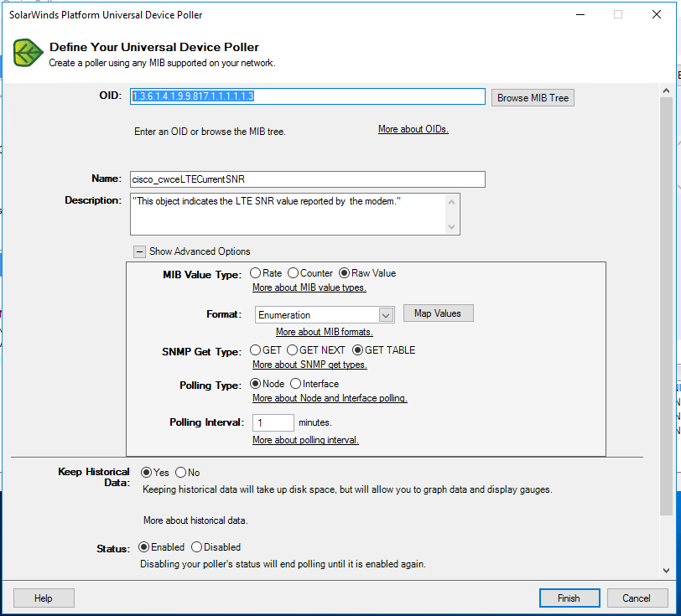The height and width of the screenshot is (616, 681).
Task: Click the dialog scrollbar up arrow
Action: pos(666,91)
